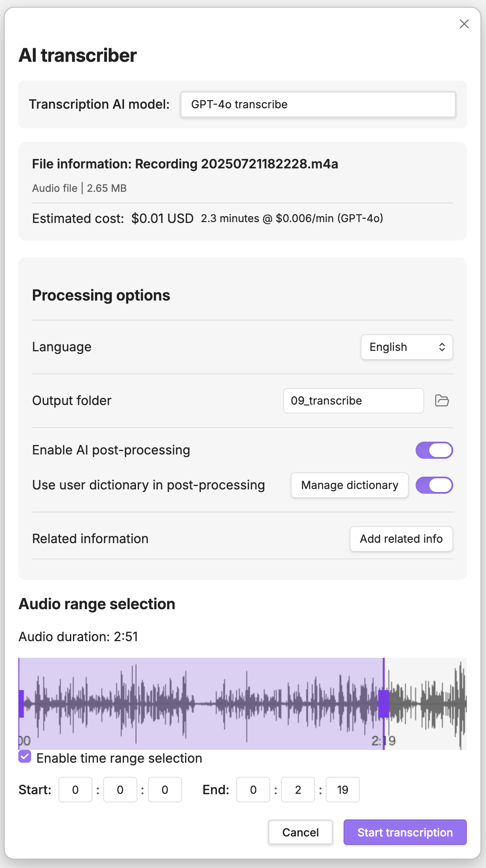Image resolution: width=486 pixels, height=868 pixels.
Task: Toggle Enable AI post-processing switch
Action: click(x=434, y=450)
